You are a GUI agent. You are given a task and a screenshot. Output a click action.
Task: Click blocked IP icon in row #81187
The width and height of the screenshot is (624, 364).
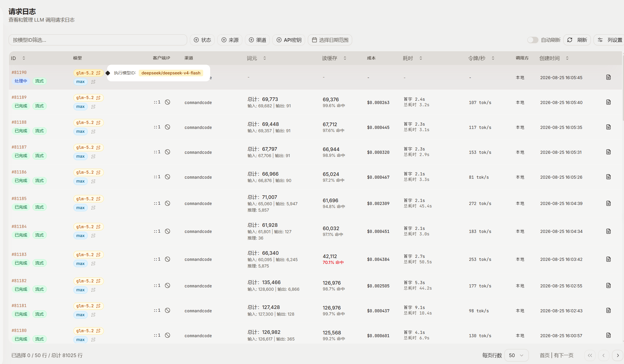click(167, 152)
